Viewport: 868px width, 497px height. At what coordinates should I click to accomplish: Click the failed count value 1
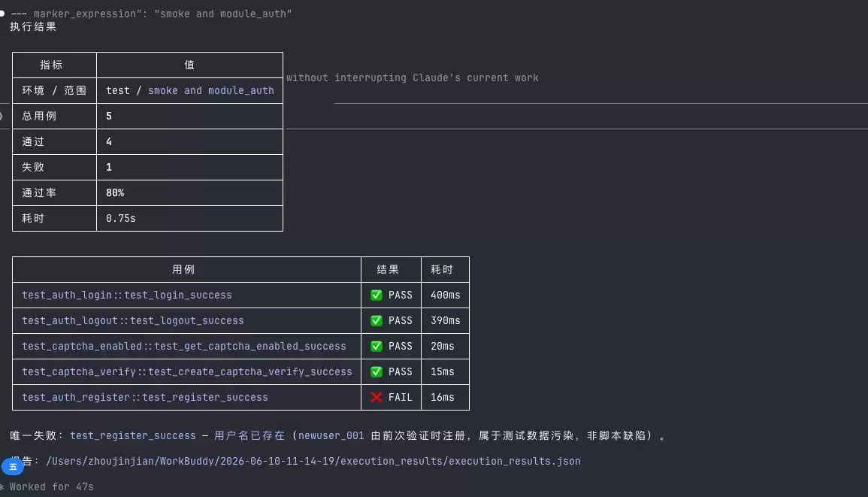pos(108,167)
